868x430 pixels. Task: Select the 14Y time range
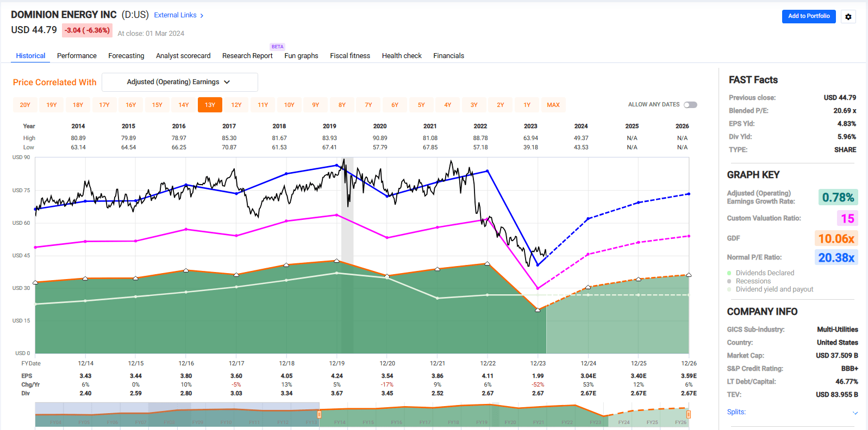tap(184, 105)
